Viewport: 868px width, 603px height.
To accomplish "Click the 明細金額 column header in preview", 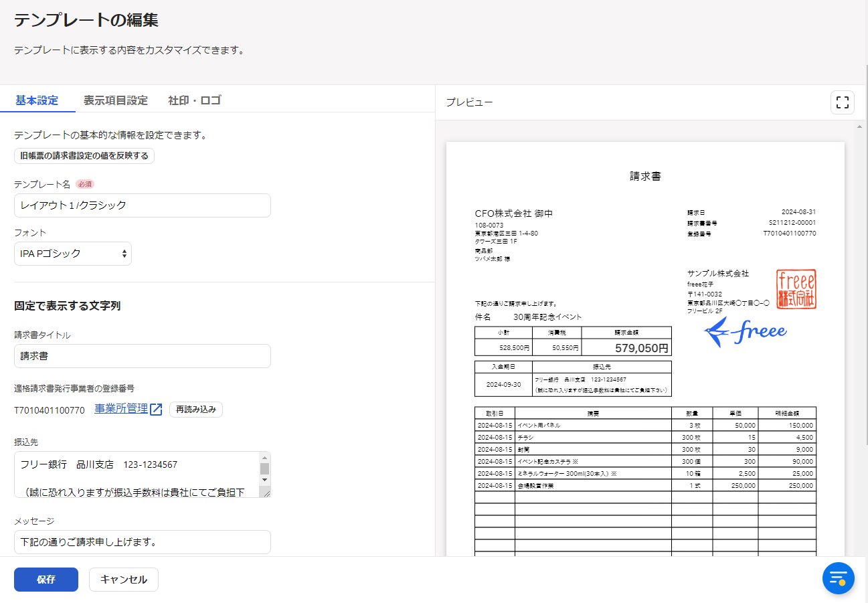I will pyautogui.click(x=787, y=413).
